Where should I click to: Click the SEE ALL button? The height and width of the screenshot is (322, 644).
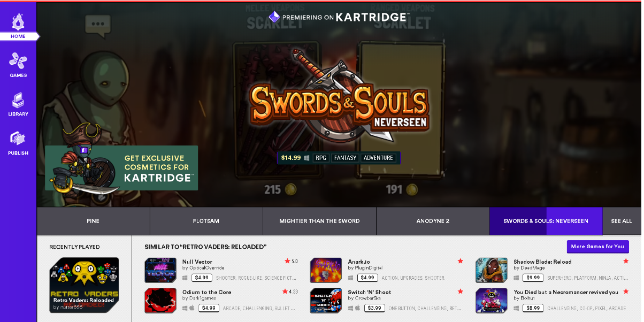tap(622, 221)
